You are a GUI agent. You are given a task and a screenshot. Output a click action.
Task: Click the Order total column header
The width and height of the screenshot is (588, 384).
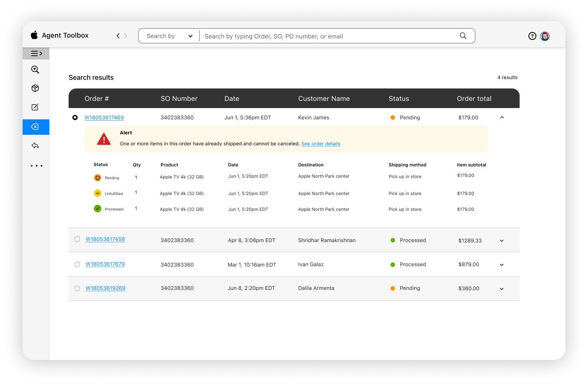point(474,99)
